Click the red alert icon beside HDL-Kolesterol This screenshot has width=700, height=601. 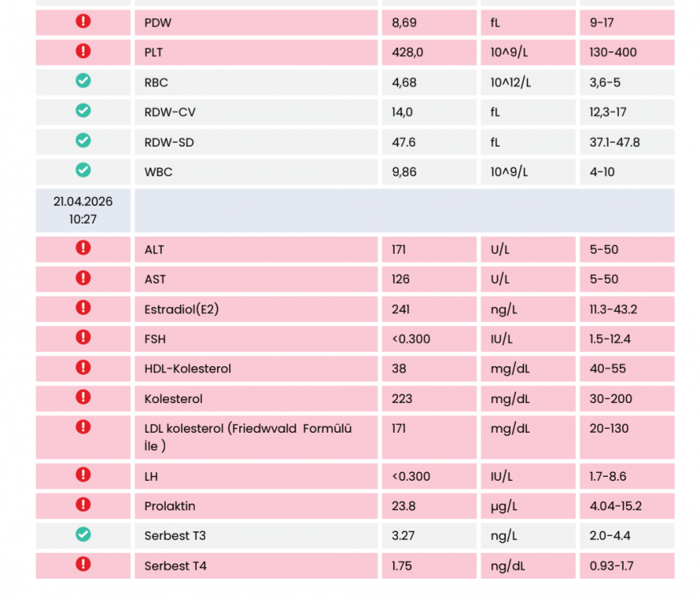pyautogui.click(x=83, y=368)
